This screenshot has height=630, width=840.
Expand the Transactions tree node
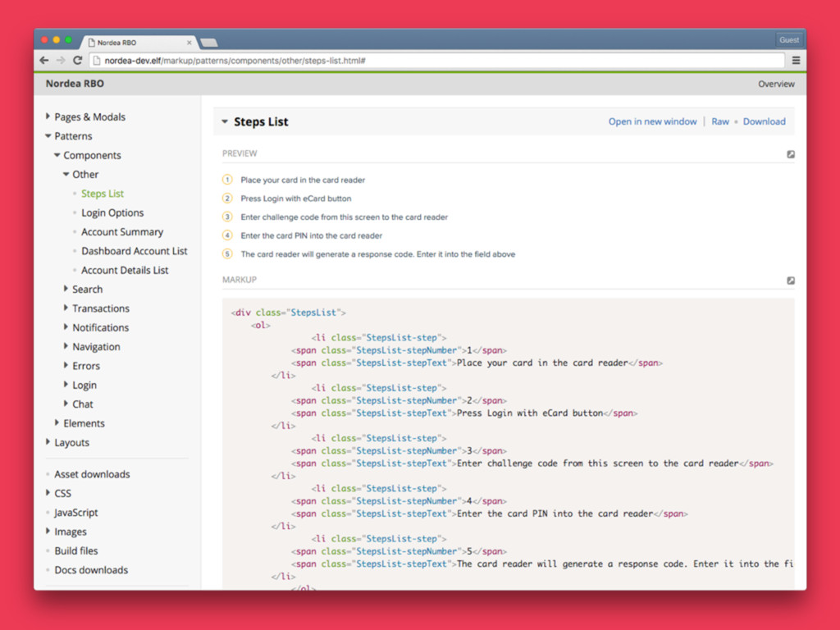click(66, 308)
